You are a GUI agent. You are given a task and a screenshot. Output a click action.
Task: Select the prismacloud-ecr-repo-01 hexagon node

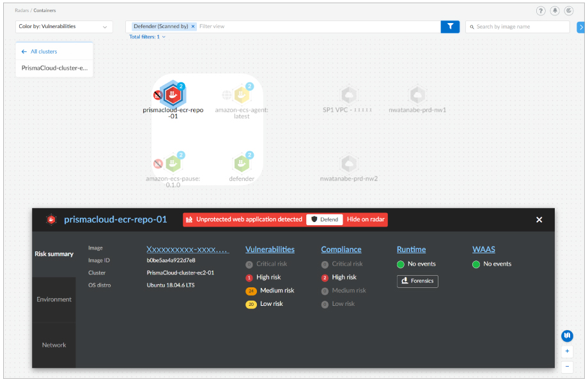pos(172,95)
